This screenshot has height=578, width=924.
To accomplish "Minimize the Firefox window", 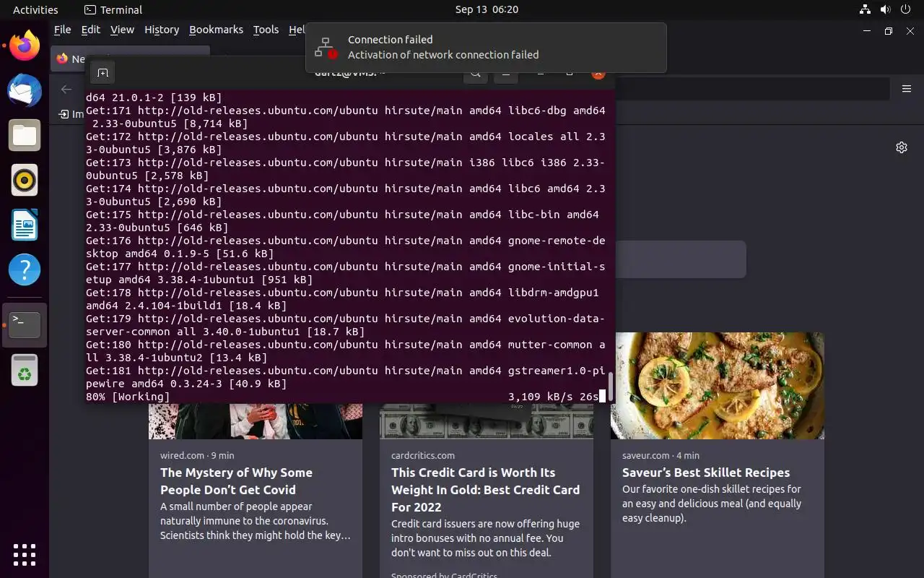I will 867,30.
